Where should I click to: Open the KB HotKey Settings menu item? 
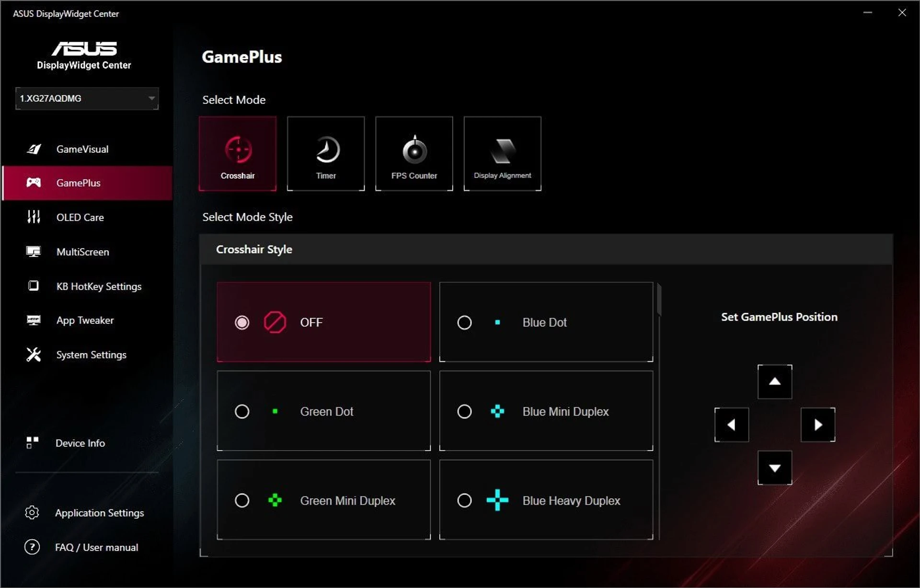[87, 286]
